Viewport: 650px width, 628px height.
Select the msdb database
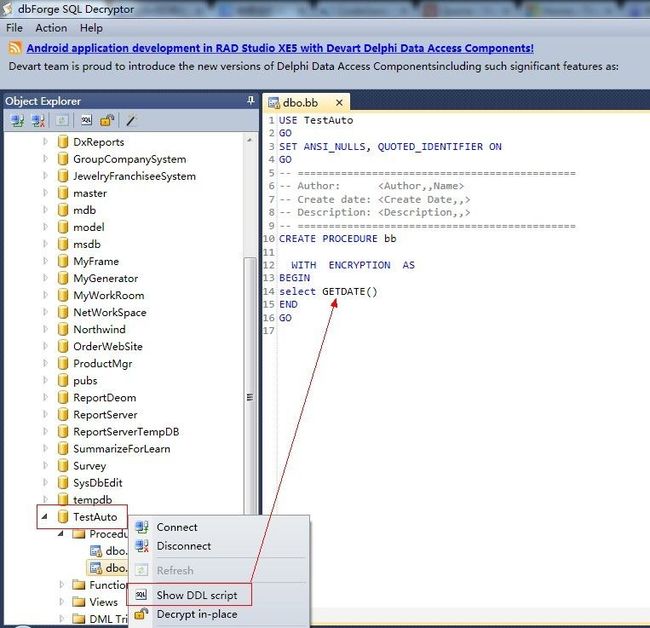tap(87, 244)
